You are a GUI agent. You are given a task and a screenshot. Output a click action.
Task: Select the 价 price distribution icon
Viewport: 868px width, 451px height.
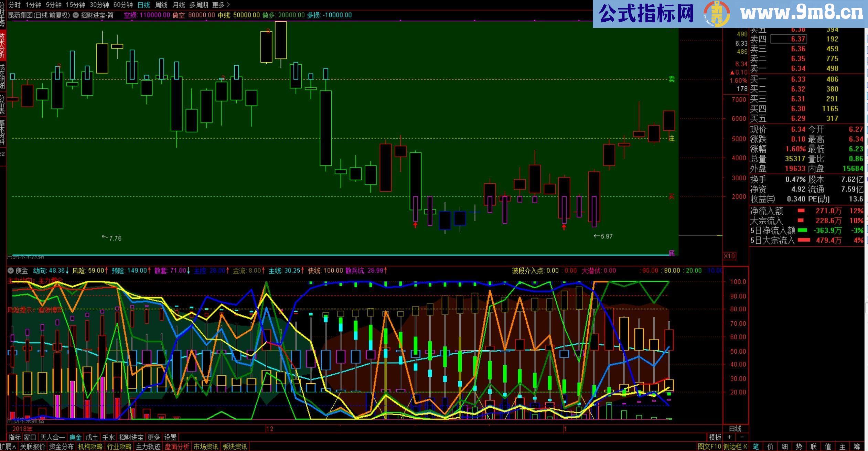tap(770, 447)
